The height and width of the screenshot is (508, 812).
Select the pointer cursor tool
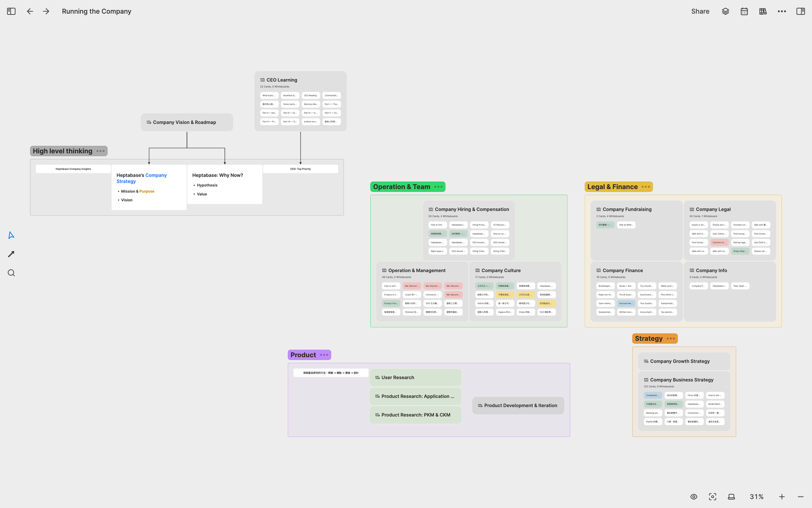[11, 235]
